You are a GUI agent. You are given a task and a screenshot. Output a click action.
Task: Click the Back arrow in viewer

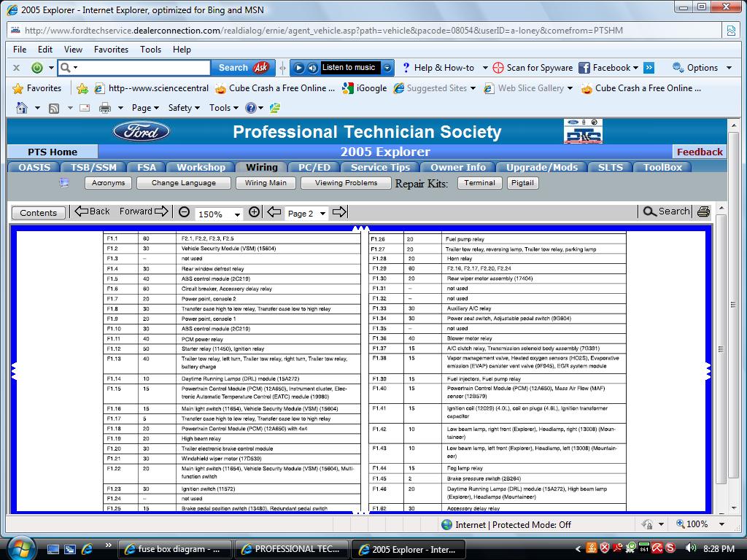point(93,211)
